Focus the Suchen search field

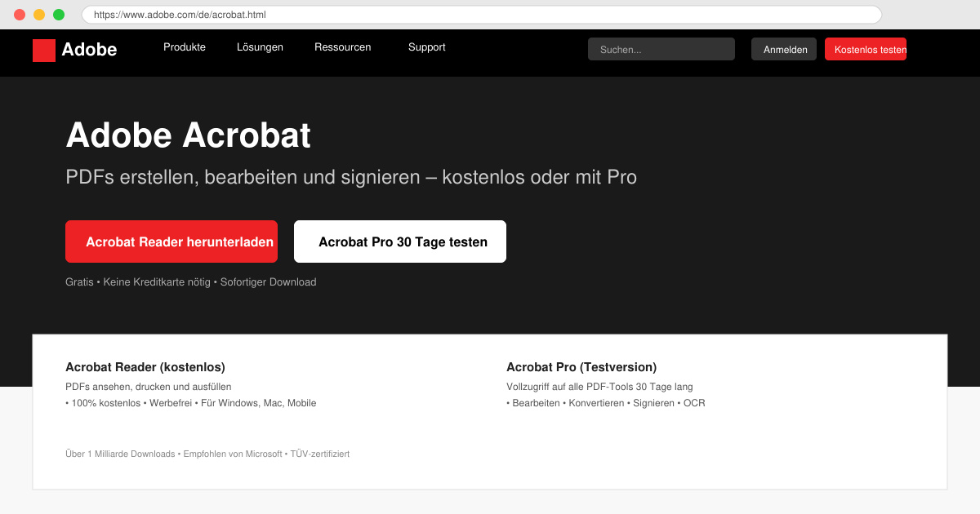pyautogui.click(x=661, y=49)
